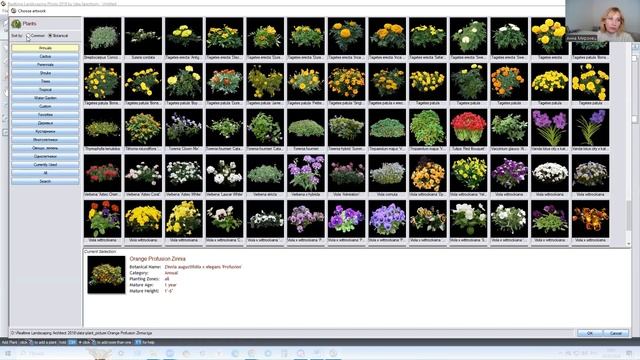Open the Многолетники custom category
Image resolution: width=640 pixels, height=360 pixels.
45,140
